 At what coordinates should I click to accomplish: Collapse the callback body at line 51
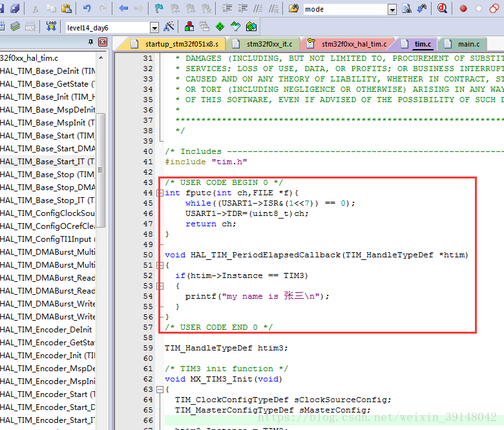[160, 265]
